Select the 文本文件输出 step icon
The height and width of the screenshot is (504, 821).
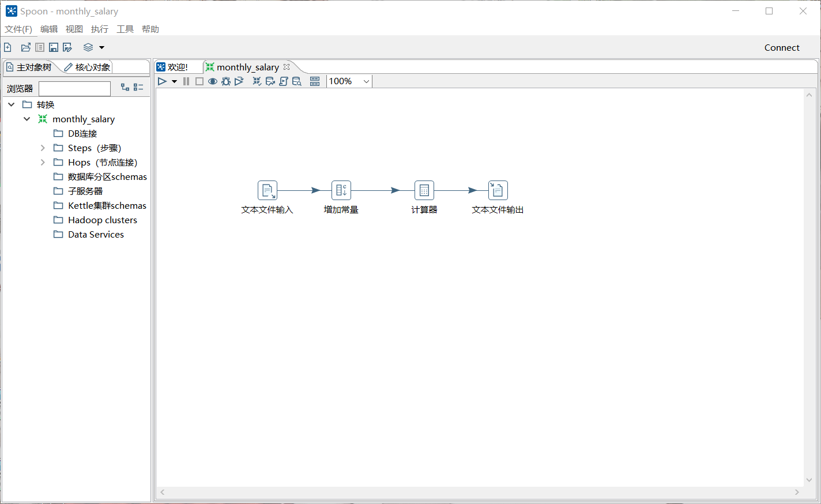(498, 190)
